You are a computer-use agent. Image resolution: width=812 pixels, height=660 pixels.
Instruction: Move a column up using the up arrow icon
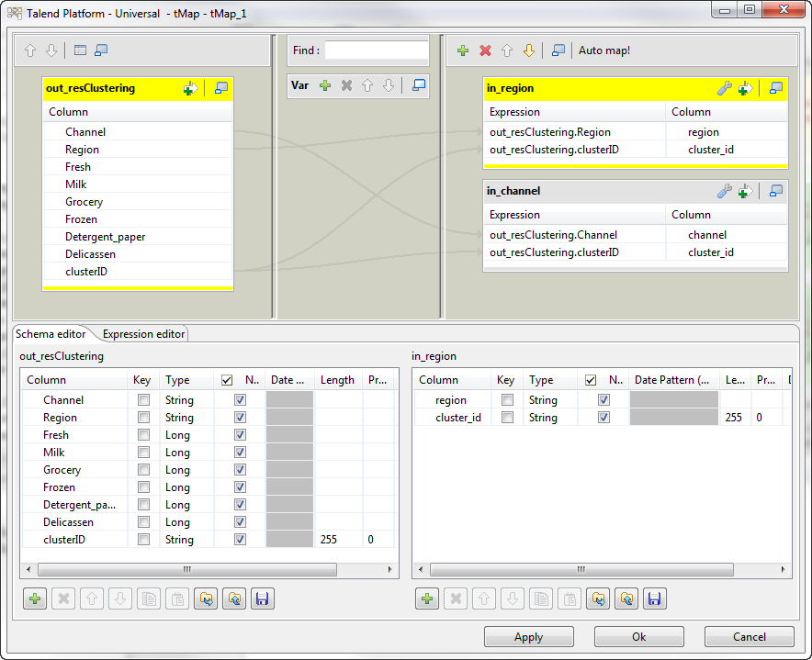point(91,598)
